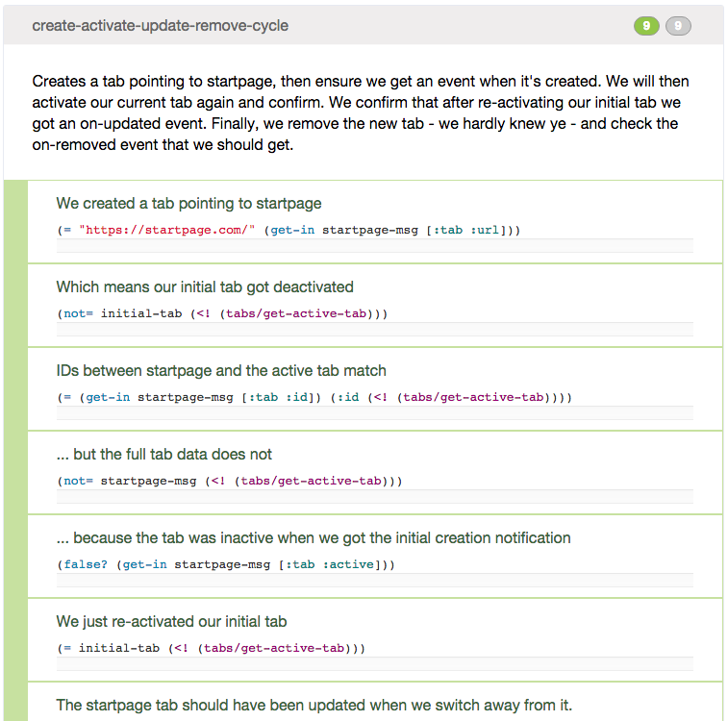Click the result bar under the first code line
728x721 pixels.
click(375, 246)
